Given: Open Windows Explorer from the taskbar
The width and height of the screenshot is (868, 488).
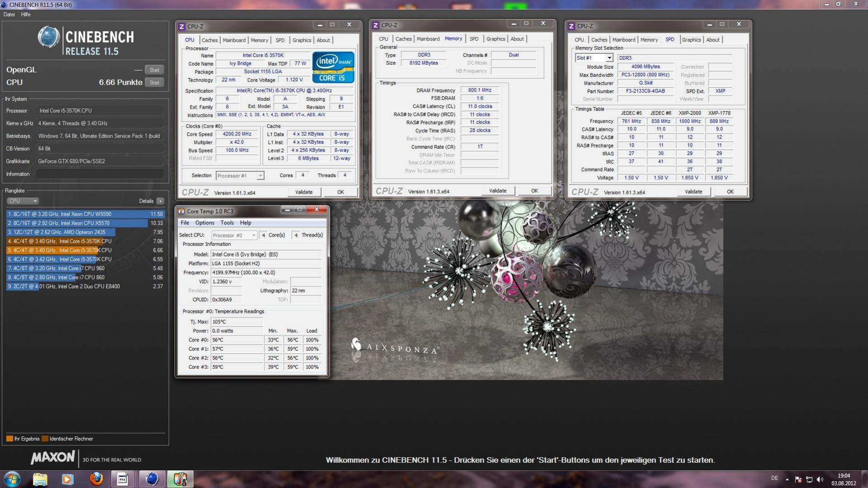Looking at the screenshot, I should 40,479.
